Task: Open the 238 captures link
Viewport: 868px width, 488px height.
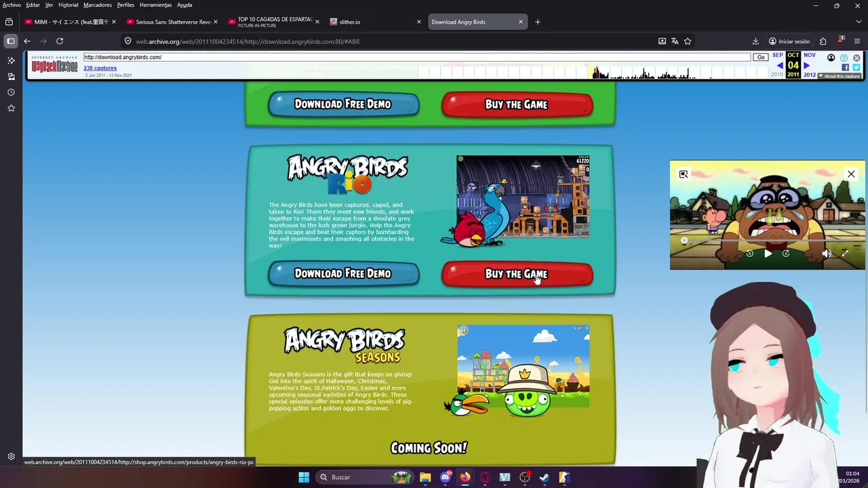Action: point(100,68)
